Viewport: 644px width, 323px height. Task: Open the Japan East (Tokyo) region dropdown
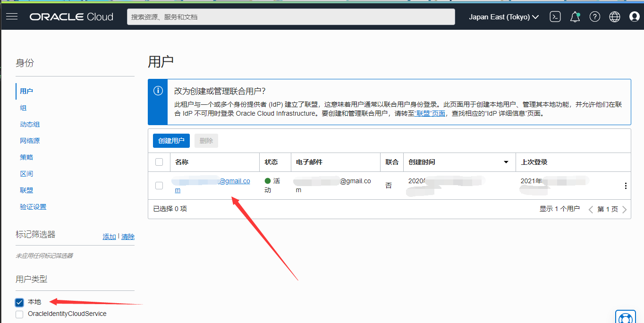coord(503,16)
